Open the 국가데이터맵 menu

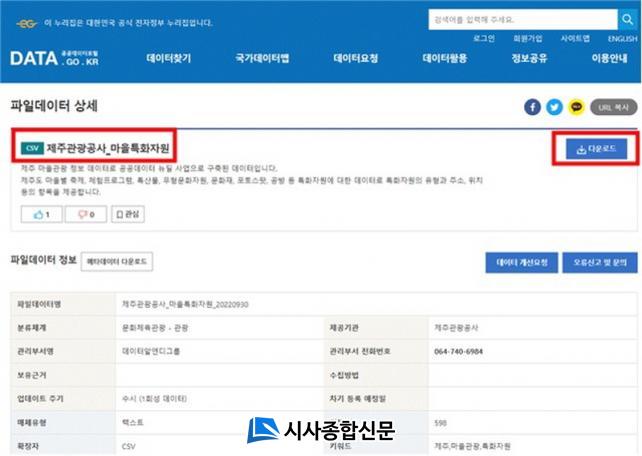point(262,59)
